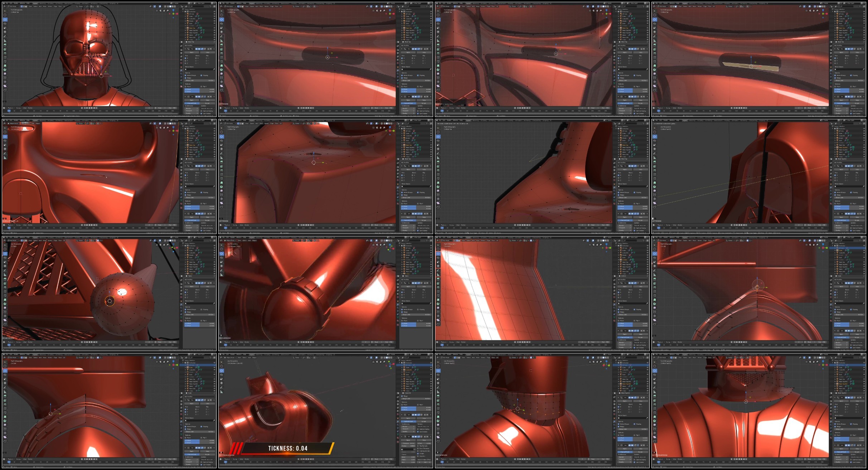Open Add Modifier dropdown in full helmet frame

point(199,45)
